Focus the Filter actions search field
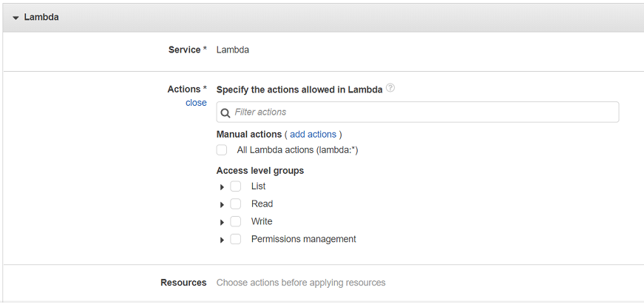 421,112
